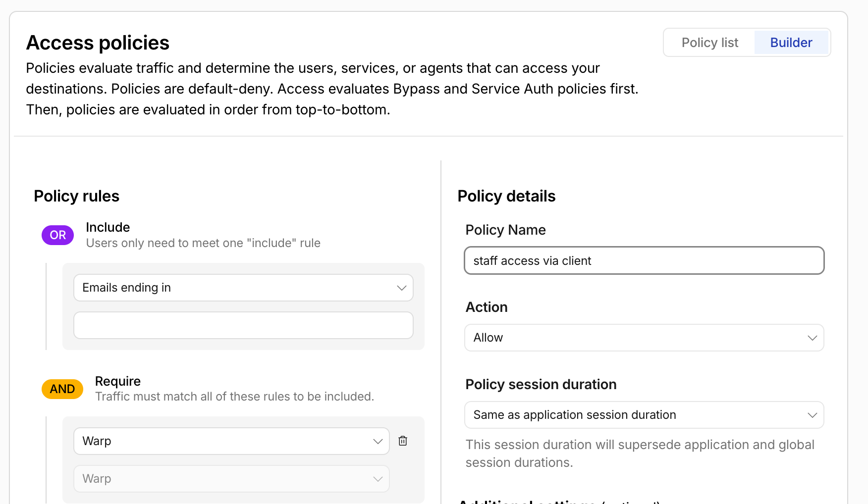The height and width of the screenshot is (504, 868).
Task: Click the Policy session duration label
Action: [541, 384]
